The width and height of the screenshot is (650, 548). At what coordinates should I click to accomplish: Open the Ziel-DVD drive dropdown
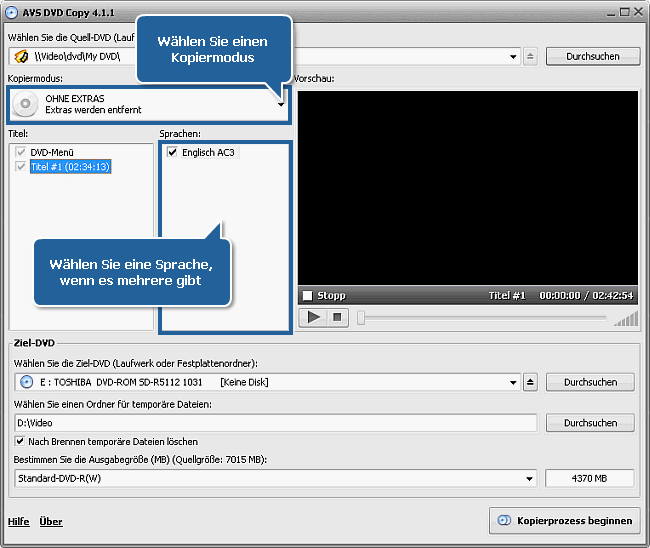coord(513,382)
